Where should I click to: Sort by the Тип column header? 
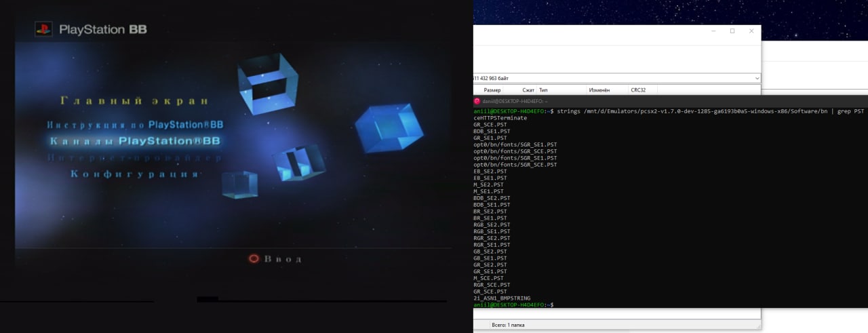pos(543,90)
